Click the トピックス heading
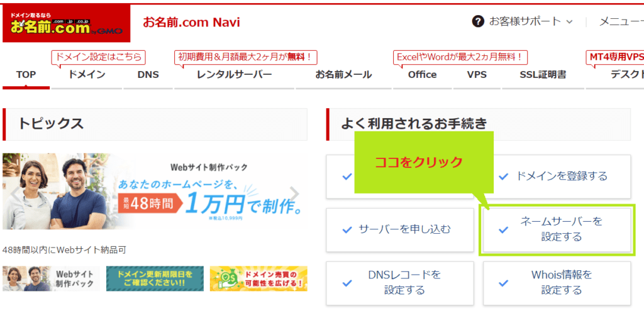Image resolution: width=644 pixels, height=333 pixels. coord(50,124)
